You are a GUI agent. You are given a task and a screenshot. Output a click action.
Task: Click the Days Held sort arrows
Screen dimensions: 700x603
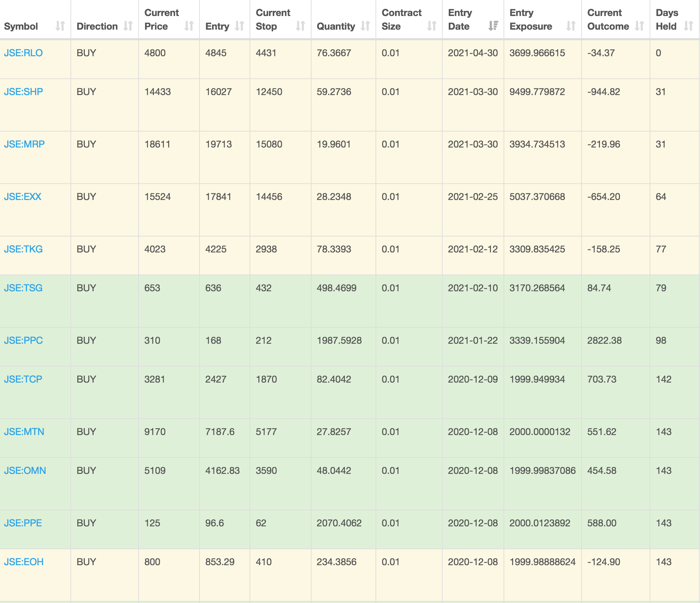(688, 26)
